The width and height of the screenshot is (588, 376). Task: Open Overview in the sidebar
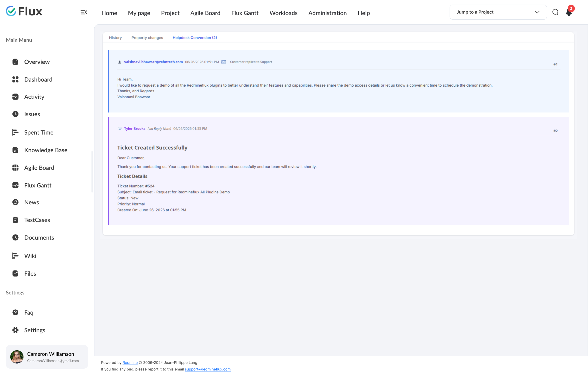click(37, 62)
